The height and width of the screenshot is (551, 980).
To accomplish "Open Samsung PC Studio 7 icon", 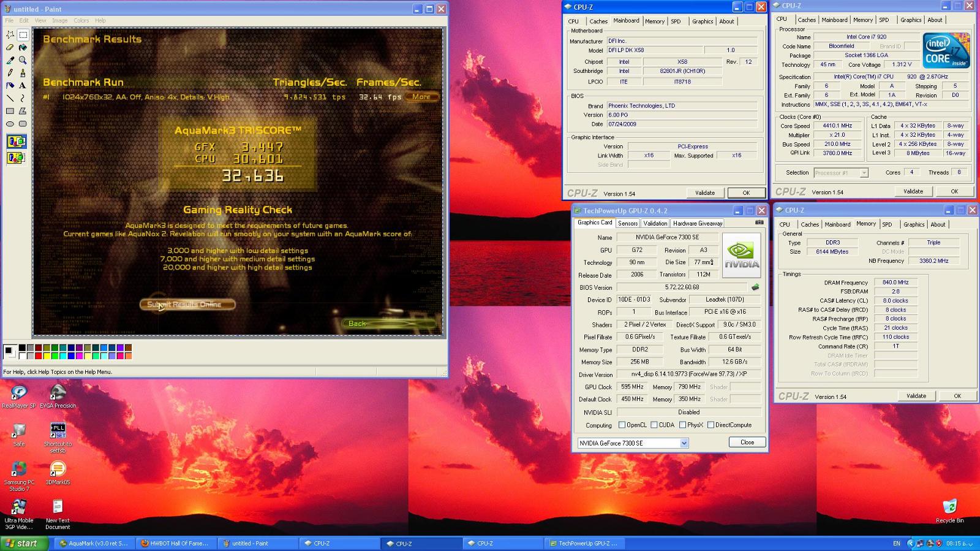I will (19, 476).
